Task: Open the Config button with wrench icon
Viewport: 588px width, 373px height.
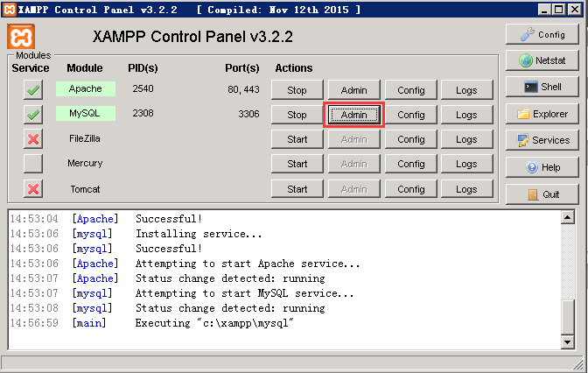Action: [x=543, y=34]
